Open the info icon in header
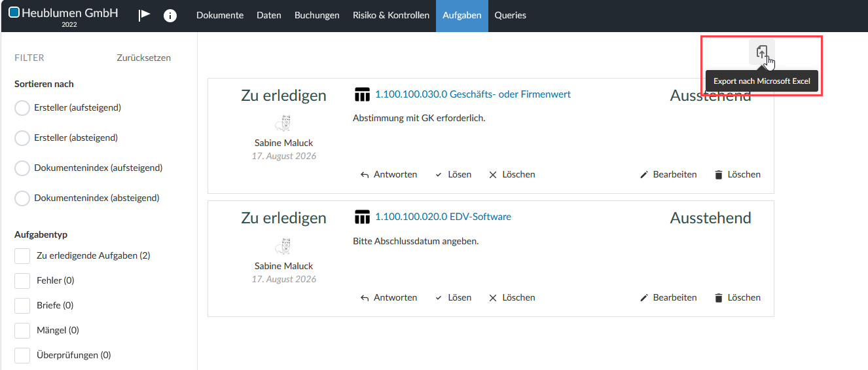 click(x=170, y=15)
